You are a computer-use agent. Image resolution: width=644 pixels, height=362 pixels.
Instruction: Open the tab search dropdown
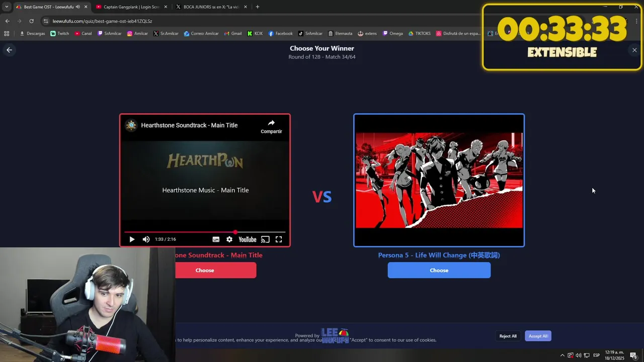pyautogui.click(x=7, y=7)
